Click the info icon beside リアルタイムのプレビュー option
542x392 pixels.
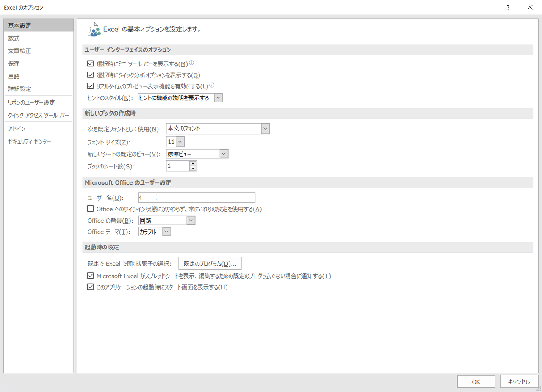coord(212,85)
